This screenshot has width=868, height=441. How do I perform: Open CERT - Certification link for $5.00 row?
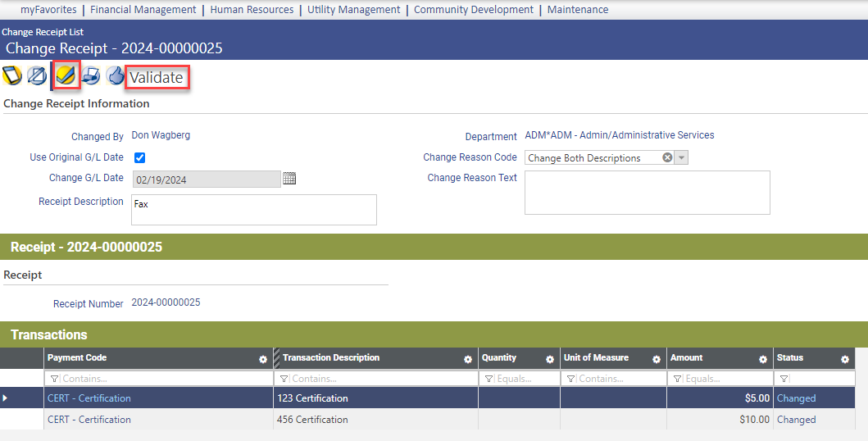point(89,398)
